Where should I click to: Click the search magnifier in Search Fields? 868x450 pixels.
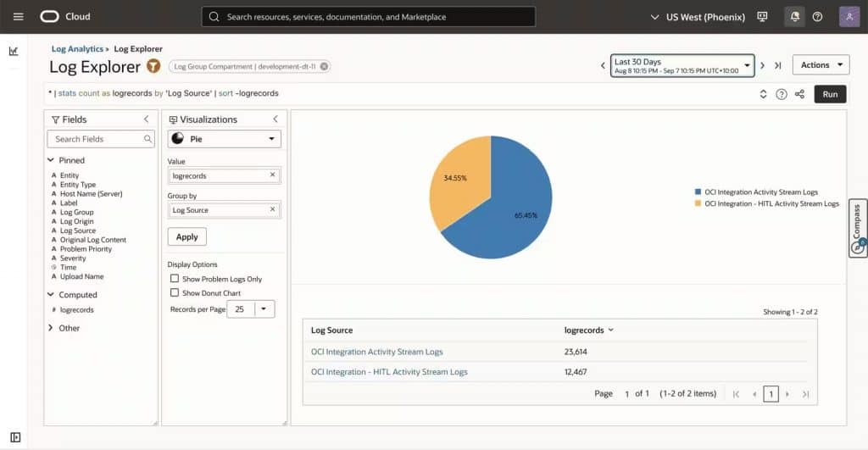(x=147, y=139)
